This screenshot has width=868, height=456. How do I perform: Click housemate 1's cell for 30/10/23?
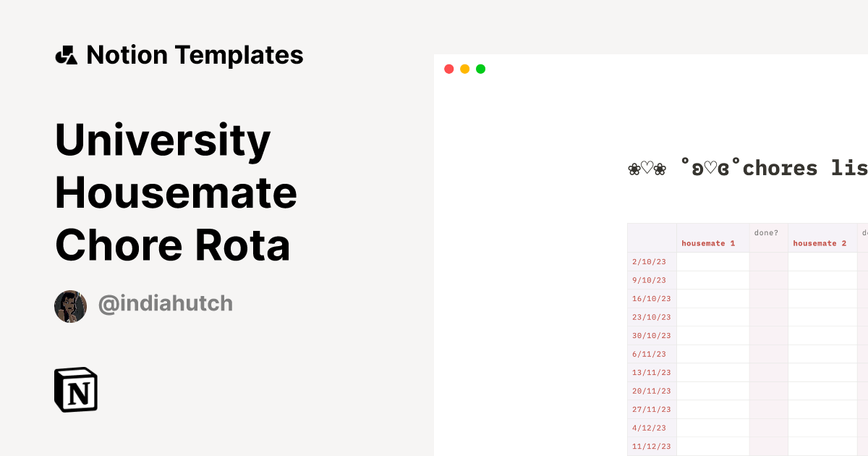[712, 335]
